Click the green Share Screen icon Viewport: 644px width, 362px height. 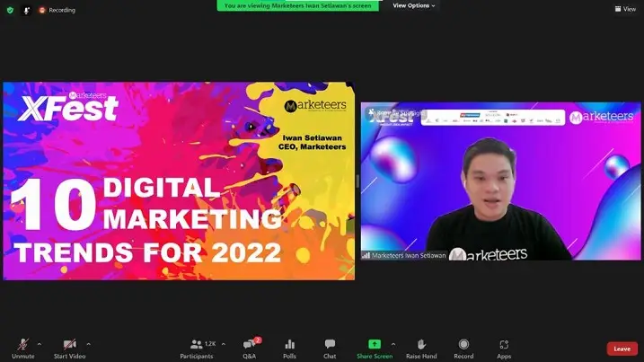[375, 344]
